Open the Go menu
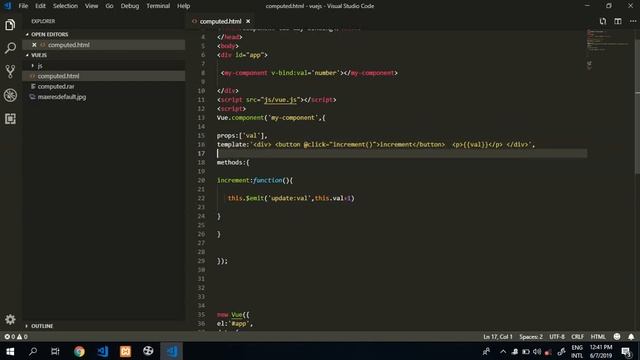The height and width of the screenshot is (360, 640). pyautogui.click(x=109, y=6)
